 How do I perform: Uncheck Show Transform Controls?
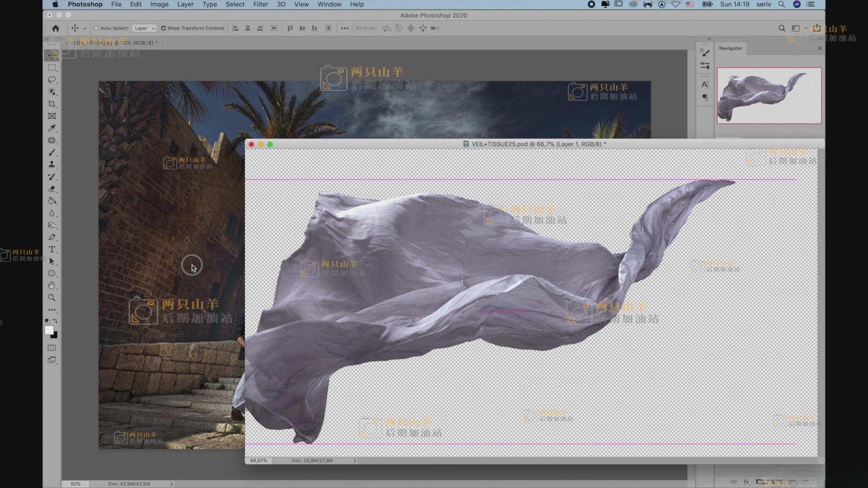click(164, 28)
